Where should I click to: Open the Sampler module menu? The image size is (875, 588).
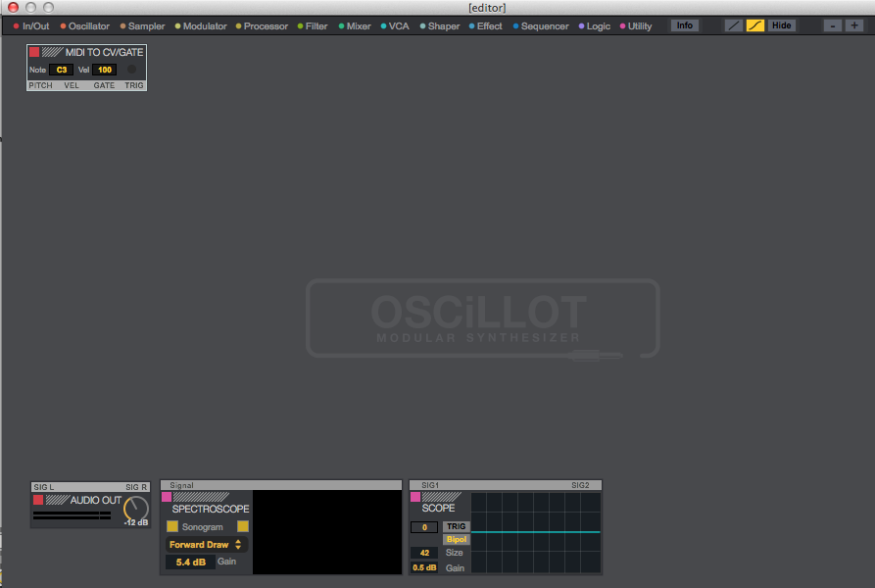[143, 26]
